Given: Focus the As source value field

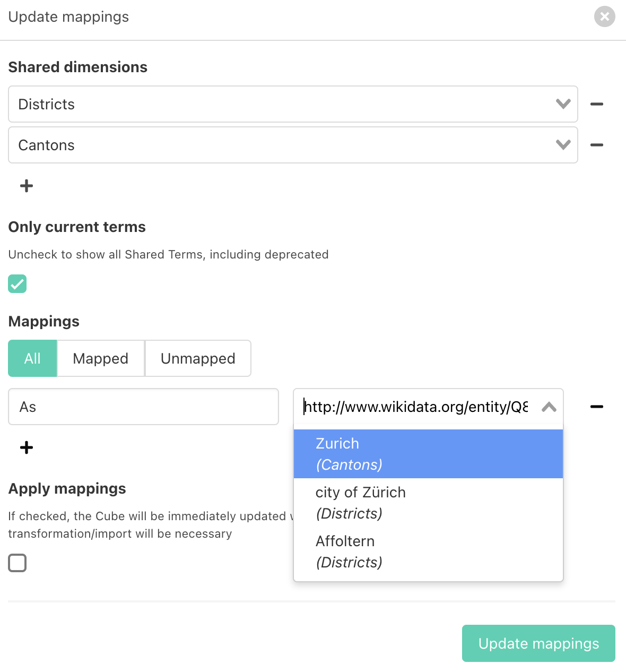Looking at the screenshot, I should tap(143, 407).
